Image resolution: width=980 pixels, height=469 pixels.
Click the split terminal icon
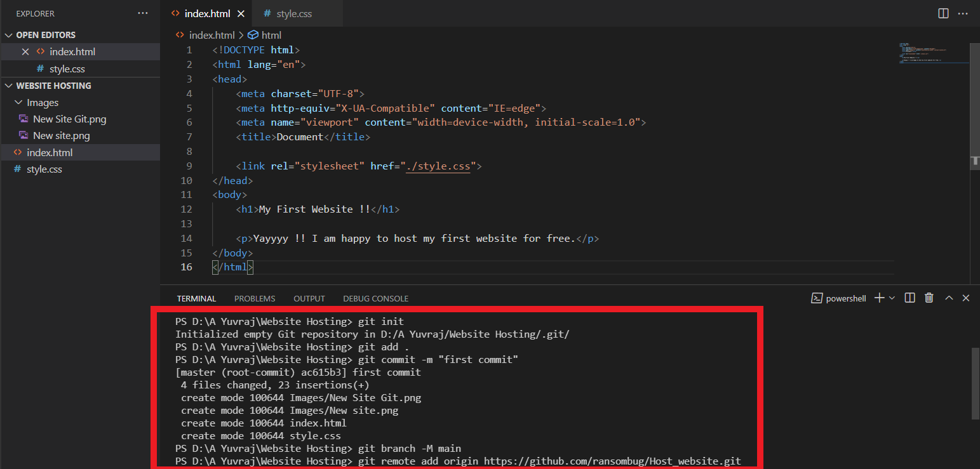tap(910, 298)
